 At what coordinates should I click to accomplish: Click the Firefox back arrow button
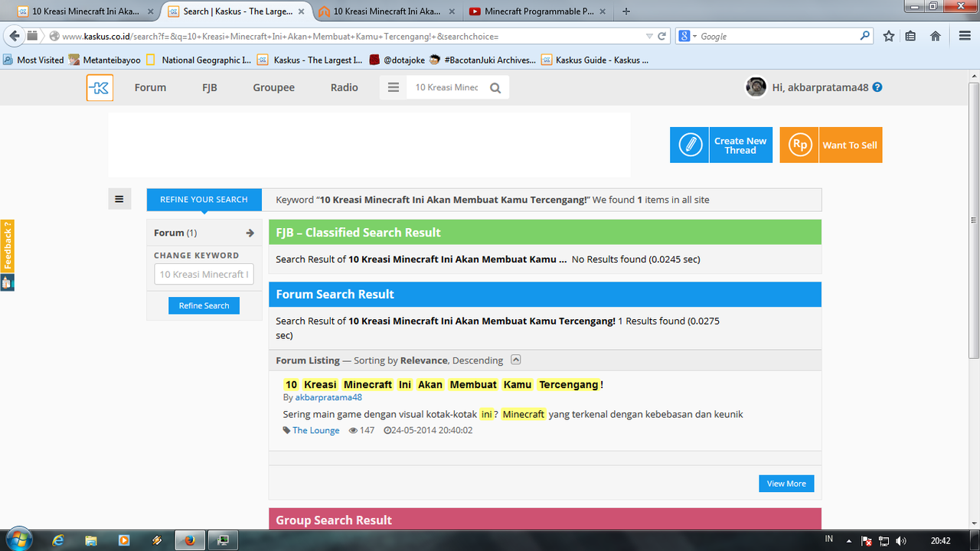point(15,36)
